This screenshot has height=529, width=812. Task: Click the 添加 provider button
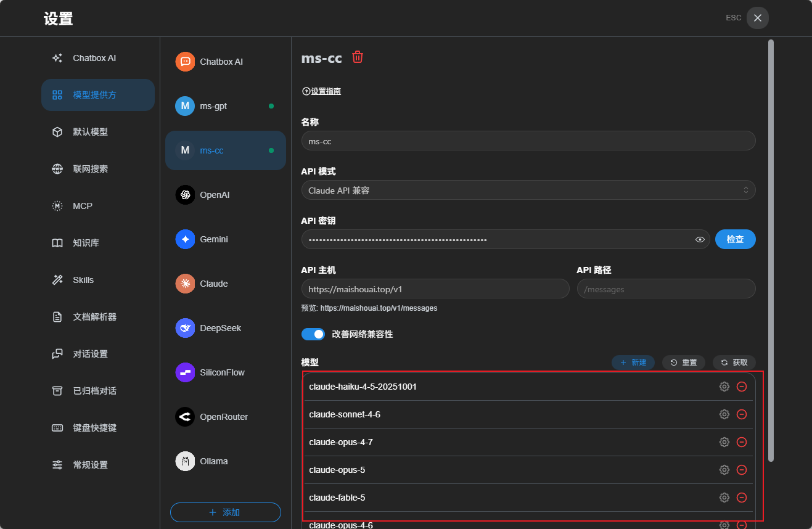click(226, 512)
